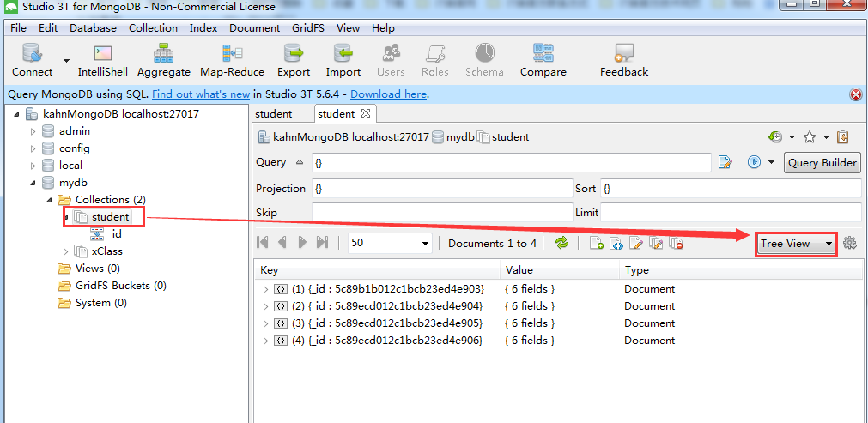
Task: Click the copy documents edit icon
Action: coord(656,244)
